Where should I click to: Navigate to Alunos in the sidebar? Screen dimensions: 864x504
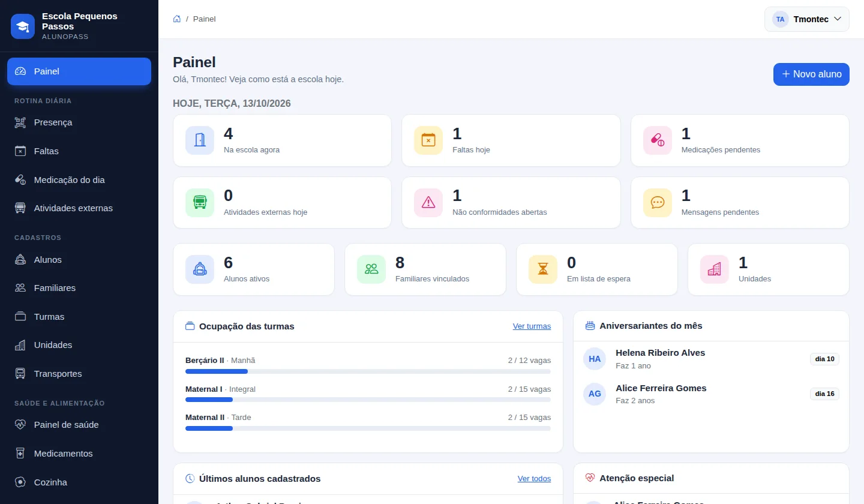(x=79, y=260)
